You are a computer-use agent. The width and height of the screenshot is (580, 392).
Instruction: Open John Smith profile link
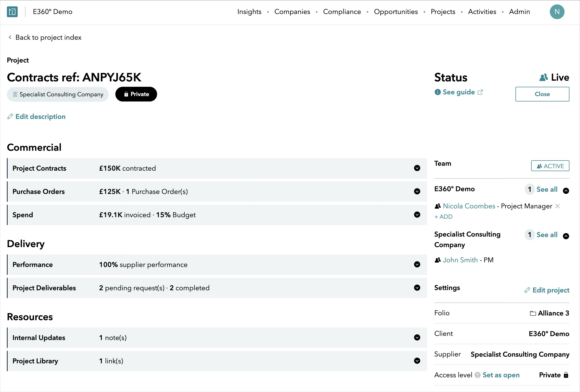(x=460, y=260)
